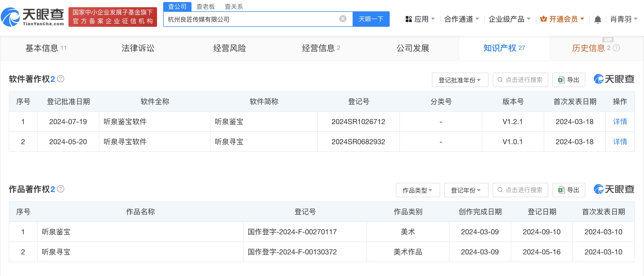The width and height of the screenshot is (644, 276).
Task: Expand the 企业级产品 dropdown
Action: tap(509, 19)
